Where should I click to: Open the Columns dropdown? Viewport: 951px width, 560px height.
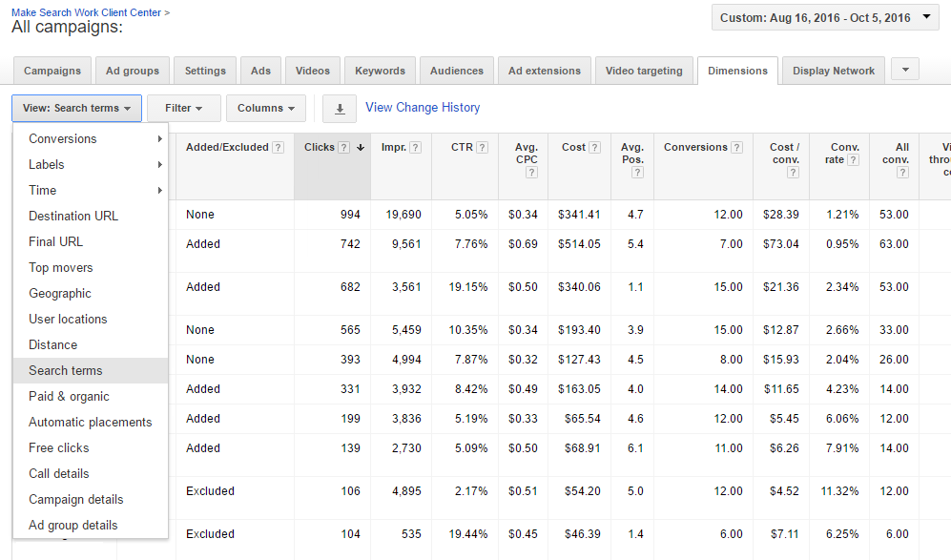(x=265, y=108)
